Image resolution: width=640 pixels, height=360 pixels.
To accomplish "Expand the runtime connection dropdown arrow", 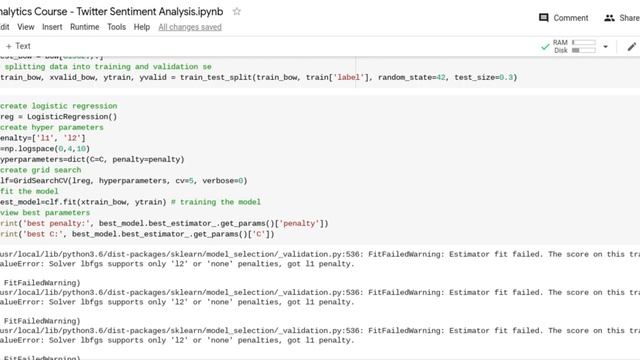I will 605,47.
